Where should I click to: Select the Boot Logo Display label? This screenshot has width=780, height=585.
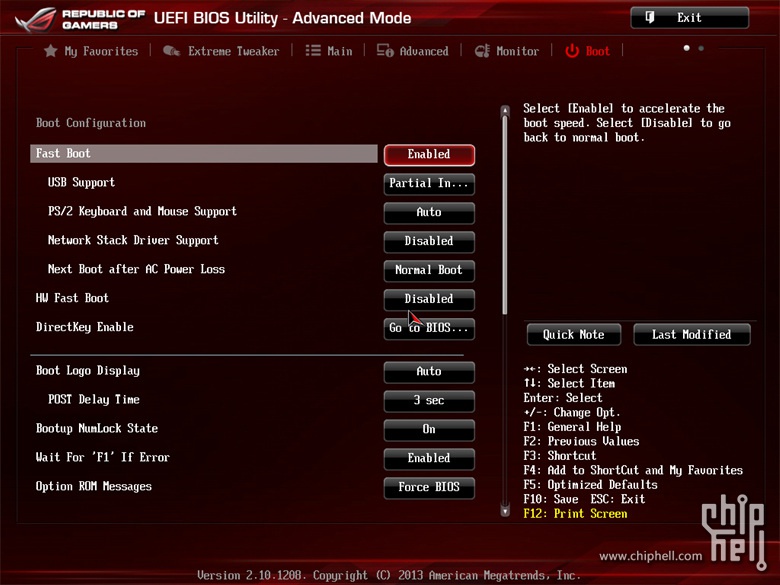click(88, 371)
